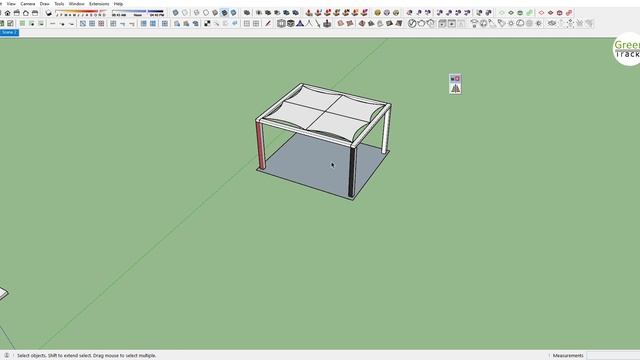Select Monochrome face style
The width and height of the screenshot is (640, 360).
click(x=233, y=13)
